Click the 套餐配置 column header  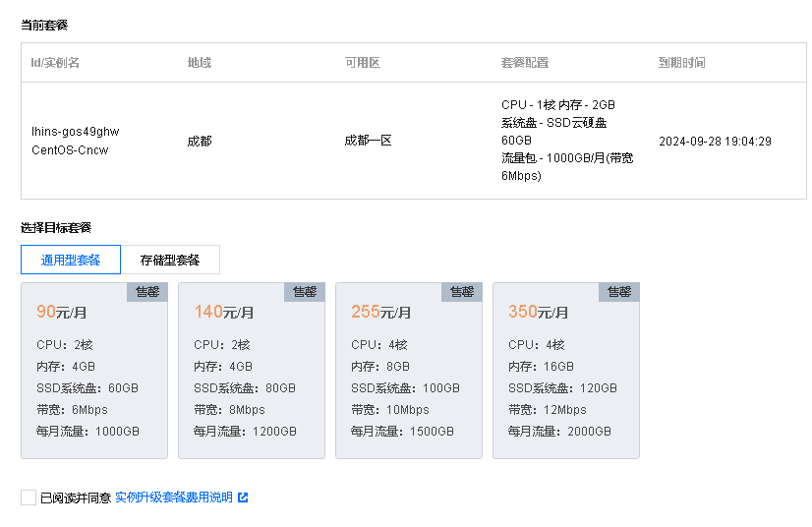[525, 63]
